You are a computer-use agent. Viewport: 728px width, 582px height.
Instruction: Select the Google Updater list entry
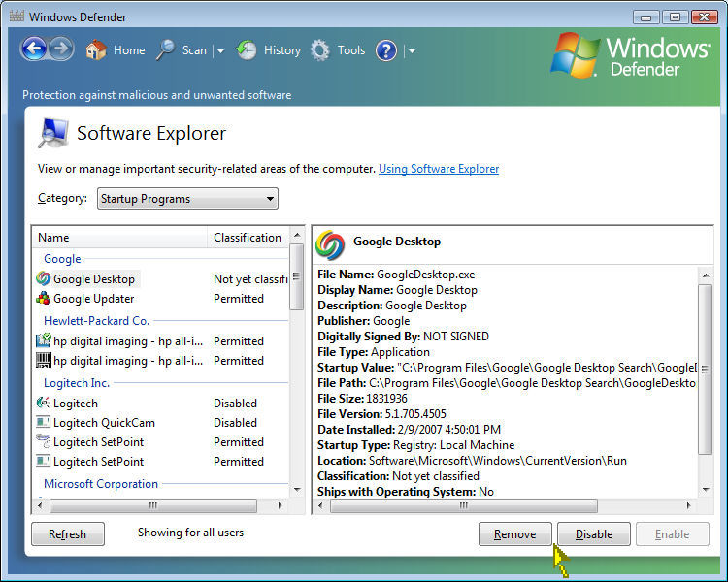tap(94, 299)
